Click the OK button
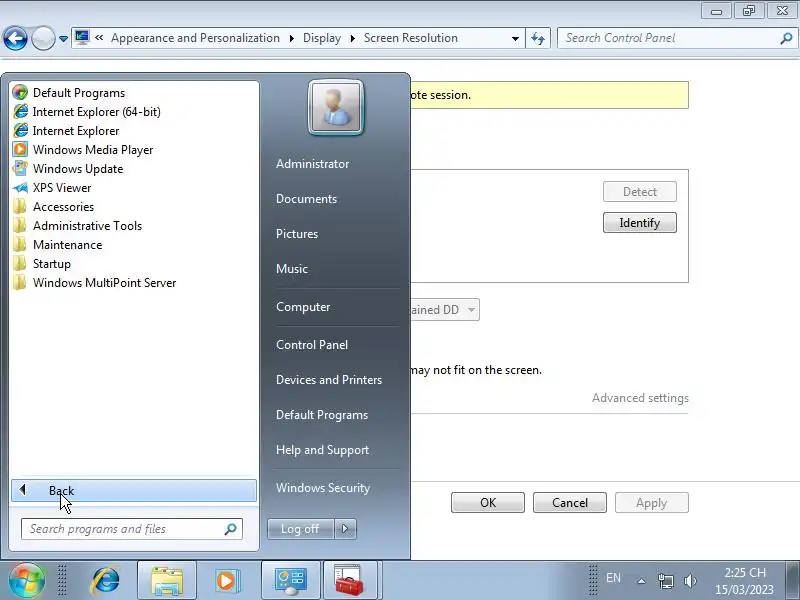The image size is (800, 600). 488,503
